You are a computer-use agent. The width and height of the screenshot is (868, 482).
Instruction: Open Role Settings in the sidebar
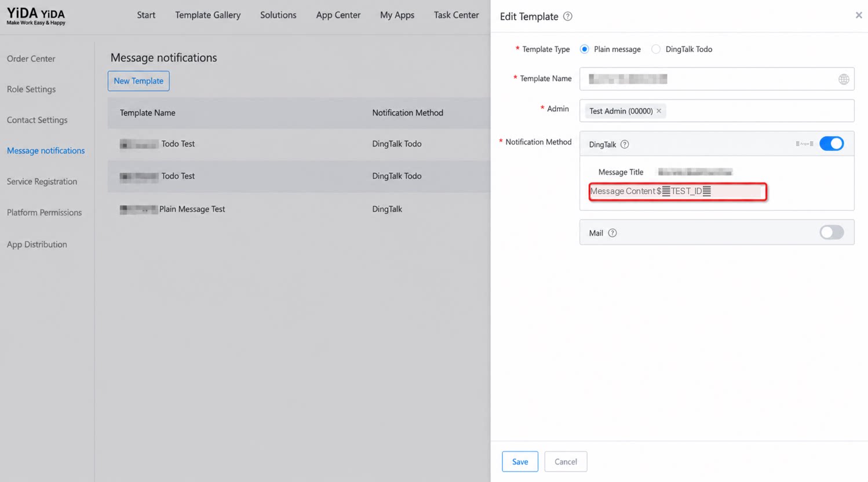click(x=31, y=89)
